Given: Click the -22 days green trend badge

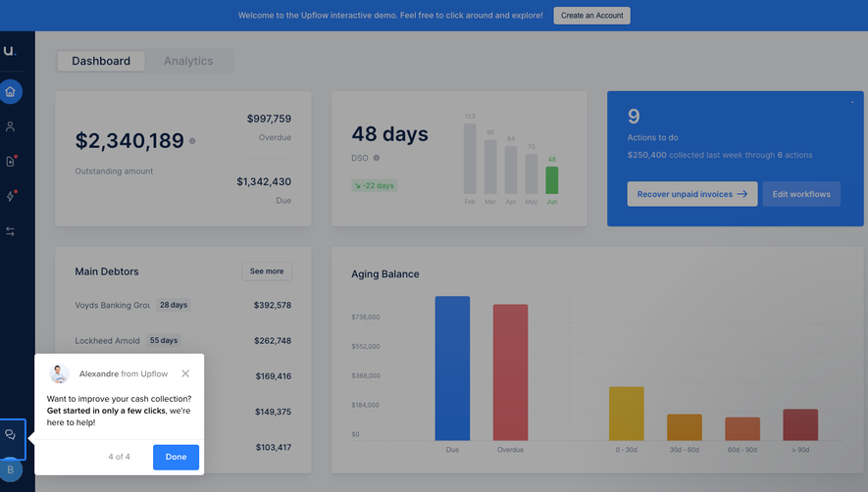Looking at the screenshot, I should (x=375, y=185).
